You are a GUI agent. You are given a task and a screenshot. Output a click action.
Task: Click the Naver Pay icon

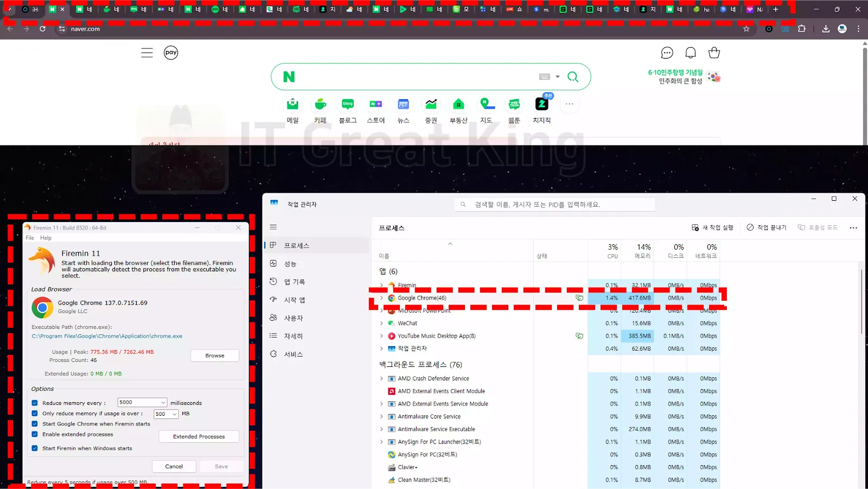coord(171,53)
